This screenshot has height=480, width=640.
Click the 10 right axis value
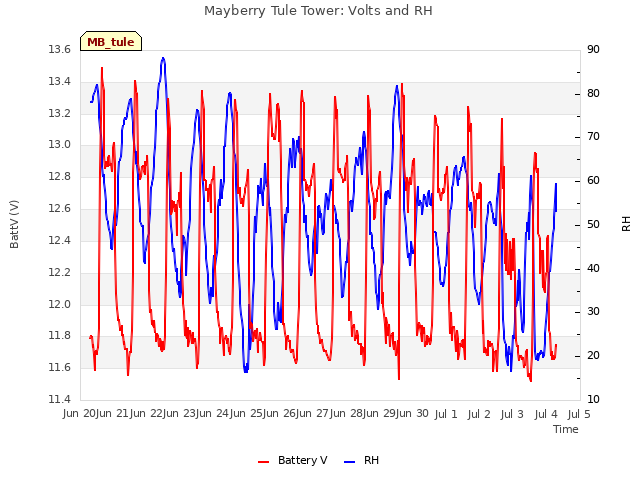click(x=593, y=400)
